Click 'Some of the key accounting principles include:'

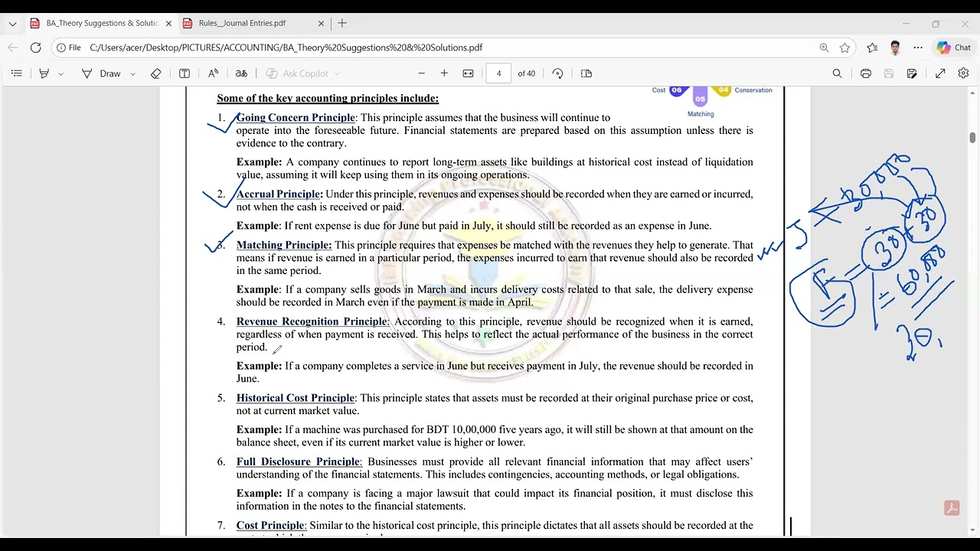click(x=328, y=99)
